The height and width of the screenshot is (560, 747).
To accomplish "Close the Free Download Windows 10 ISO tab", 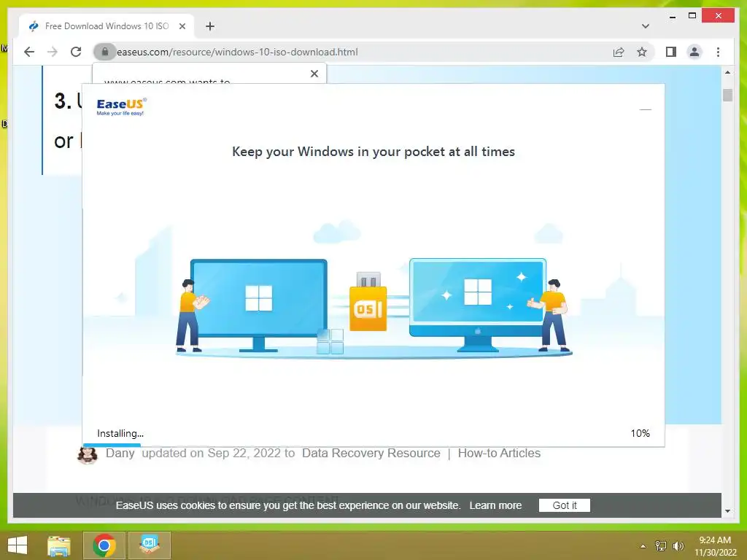I will tap(182, 26).
